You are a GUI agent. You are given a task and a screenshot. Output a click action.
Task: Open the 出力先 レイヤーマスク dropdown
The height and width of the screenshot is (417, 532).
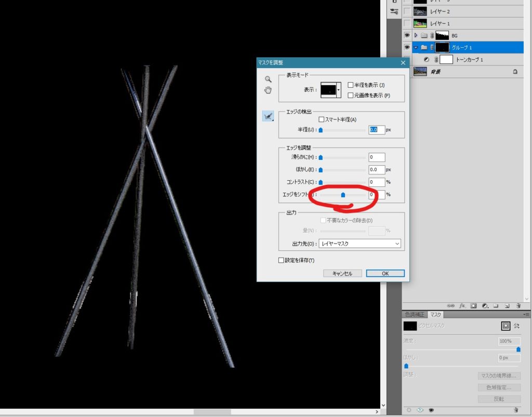coord(360,243)
